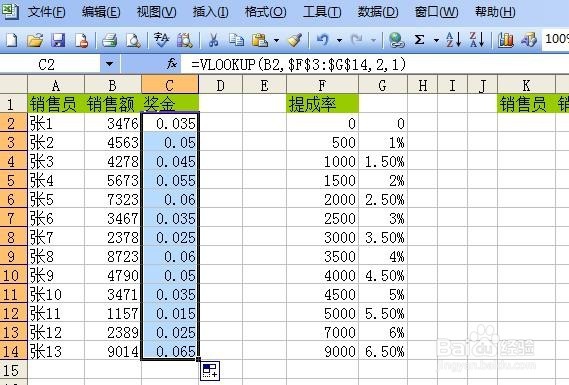Image resolution: width=569 pixels, height=385 pixels.
Task: Open the 数据(D) menu
Action: click(x=378, y=12)
